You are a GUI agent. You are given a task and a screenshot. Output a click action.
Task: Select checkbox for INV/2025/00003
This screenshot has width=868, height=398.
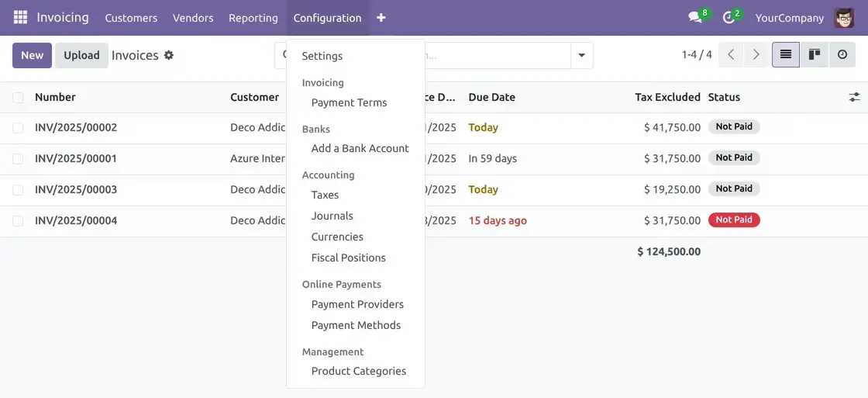pyautogui.click(x=19, y=190)
